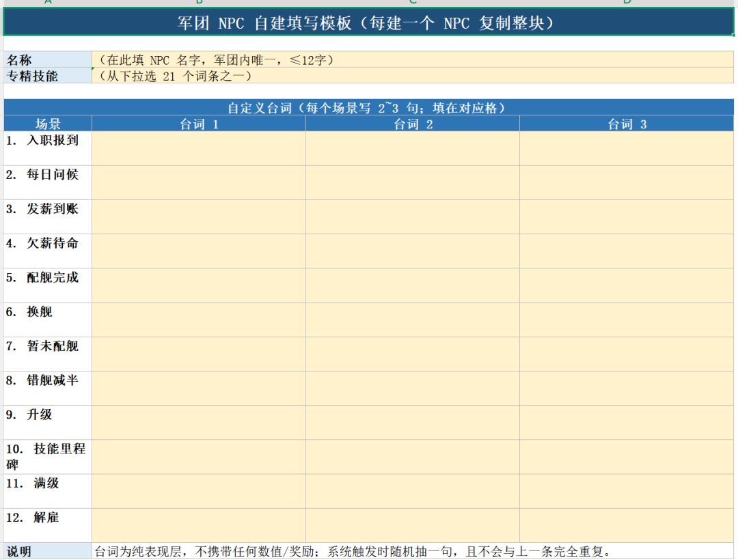Click the 名称 label cell
Viewport: 738px width, 560px height.
click(48, 59)
